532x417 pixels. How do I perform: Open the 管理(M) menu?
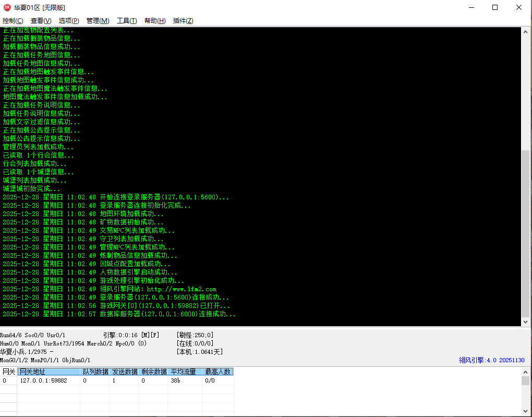point(98,21)
